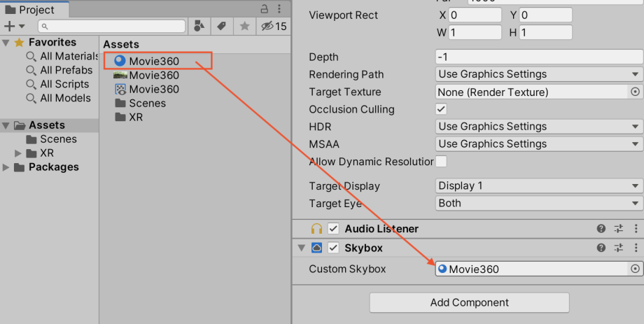The image size is (644, 324).
Task: Click the Search by Label tag icon
Action: click(x=222, y=27)
